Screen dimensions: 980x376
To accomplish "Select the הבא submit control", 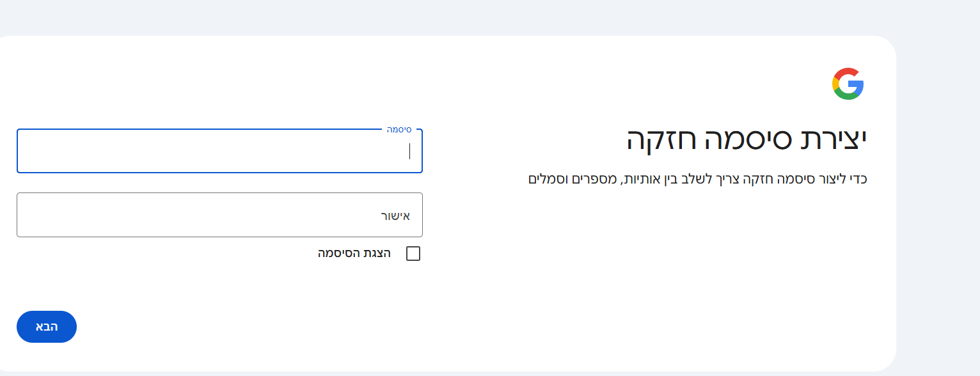I will [x=46, y=326].
